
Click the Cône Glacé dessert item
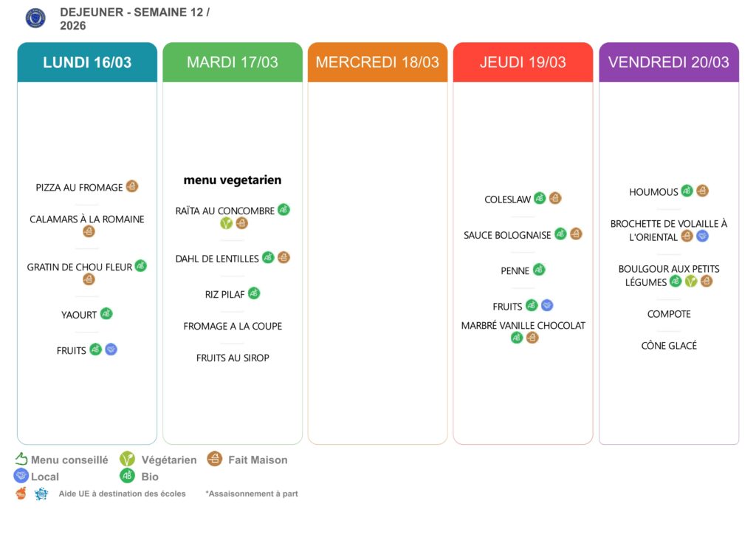coord(669,346)
